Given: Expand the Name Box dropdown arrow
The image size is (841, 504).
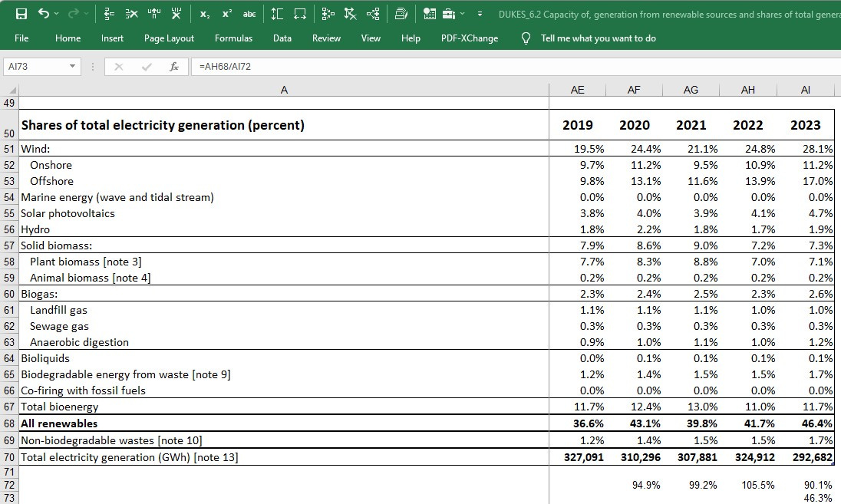Looking at the screenshot, I should (x=72, y=67).
